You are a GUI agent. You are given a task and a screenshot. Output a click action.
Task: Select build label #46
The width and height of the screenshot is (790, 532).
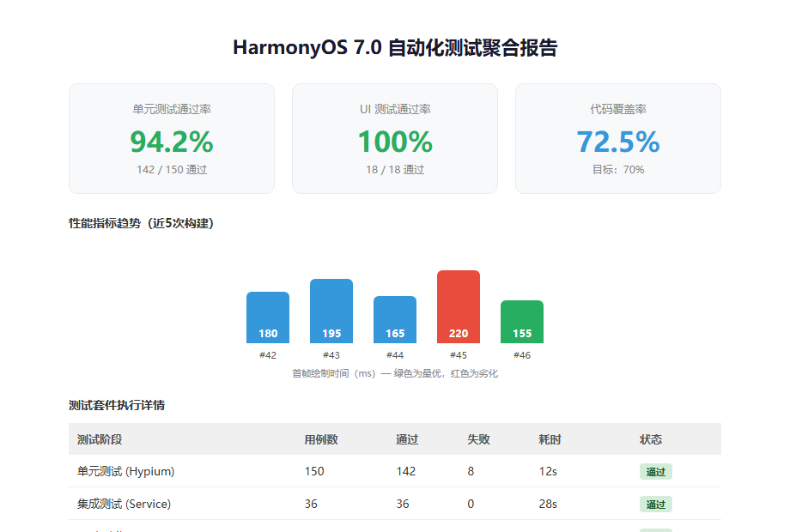coord(522,355)
